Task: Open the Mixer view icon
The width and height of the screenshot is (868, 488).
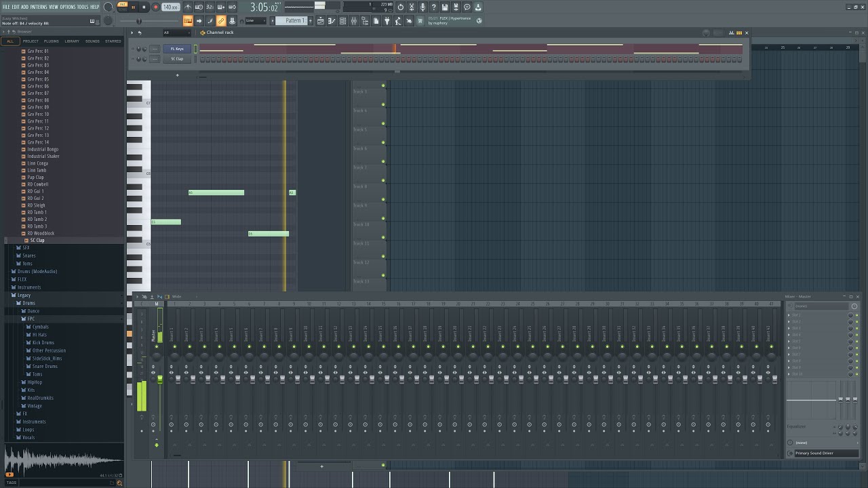Action: (354, 21)
